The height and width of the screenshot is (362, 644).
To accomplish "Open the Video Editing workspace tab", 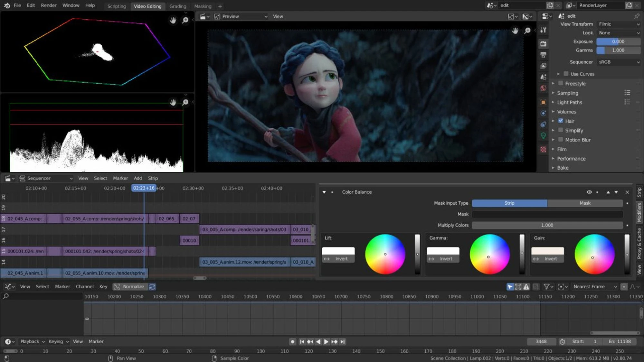I will (x=148, y=6).
